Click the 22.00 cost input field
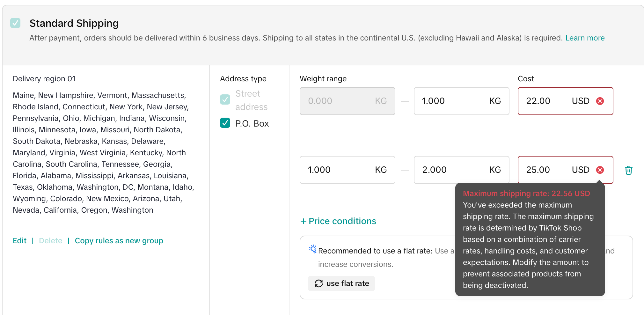The width and height of the screenshot is (644, 315). point(545,101)
